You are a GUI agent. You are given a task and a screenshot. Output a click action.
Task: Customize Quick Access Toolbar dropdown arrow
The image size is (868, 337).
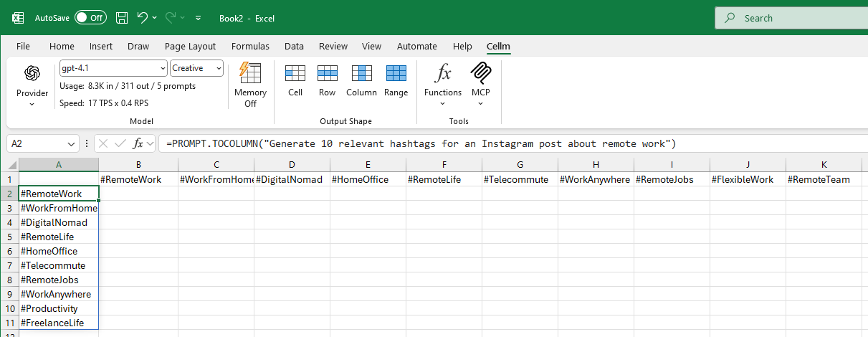(x=199, y=18)
